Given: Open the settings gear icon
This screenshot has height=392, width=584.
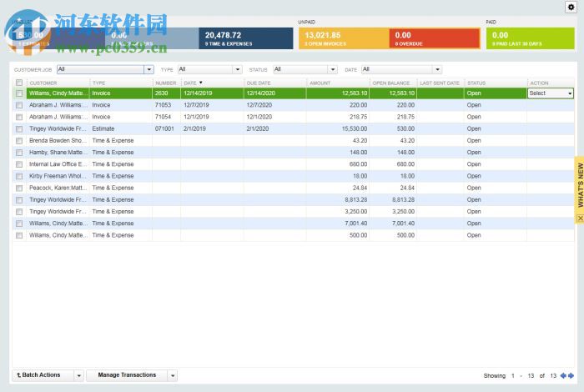Looking at the screenshot, I should coord(571,7).
